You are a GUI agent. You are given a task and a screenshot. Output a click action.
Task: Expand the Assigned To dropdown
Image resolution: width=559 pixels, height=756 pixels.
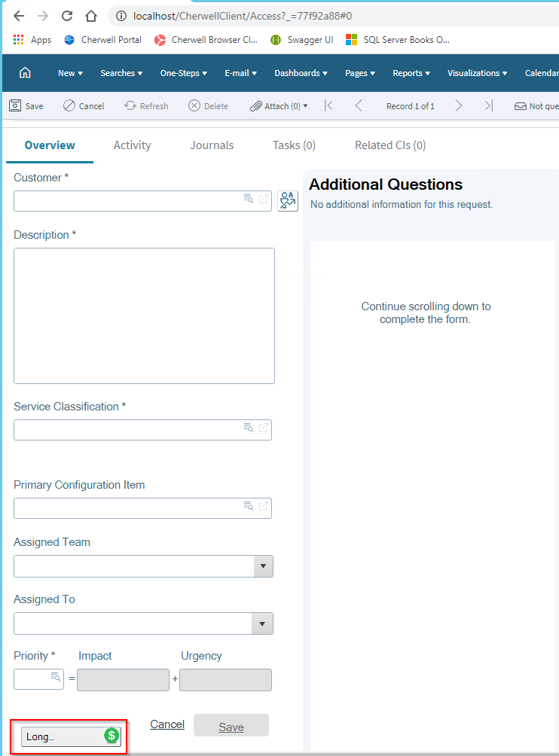point(263,623)
